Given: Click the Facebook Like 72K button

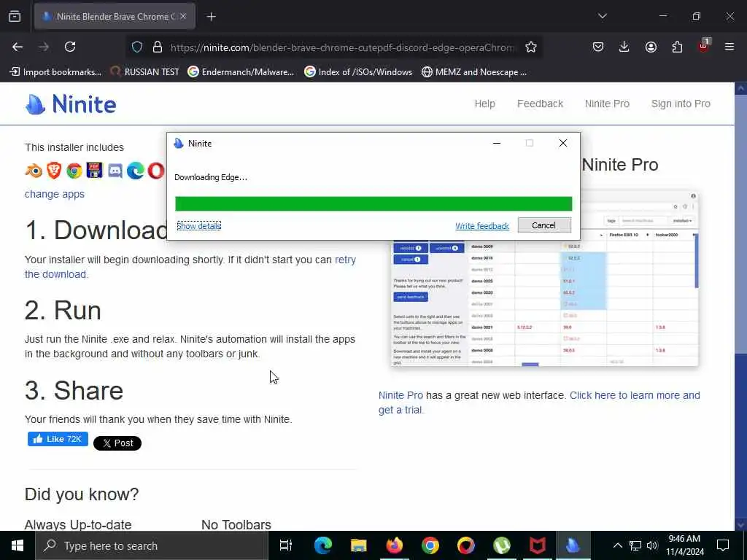Looking at the screenshot, I should click(58, 439).
